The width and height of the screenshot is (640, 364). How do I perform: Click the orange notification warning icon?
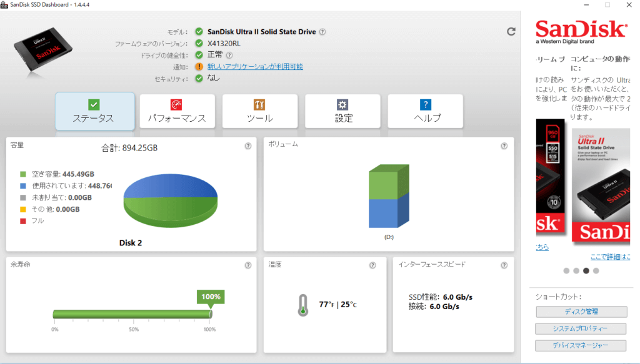coord(199,66)
